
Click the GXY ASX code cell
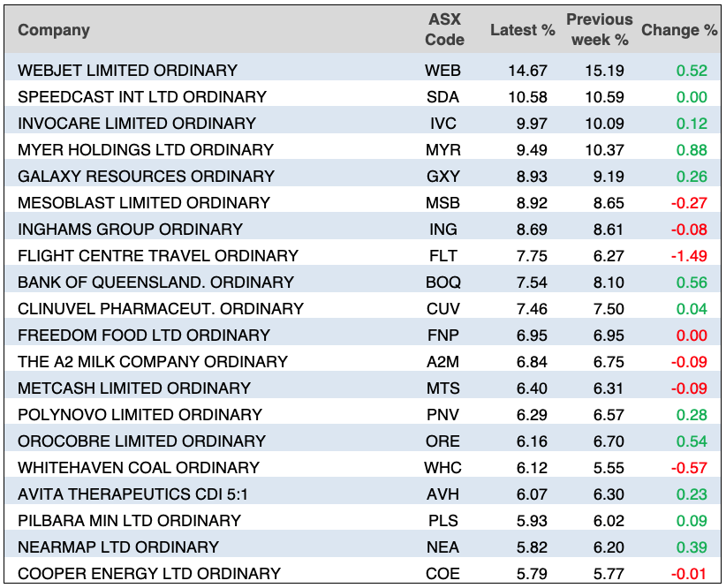tap(443, 177)
